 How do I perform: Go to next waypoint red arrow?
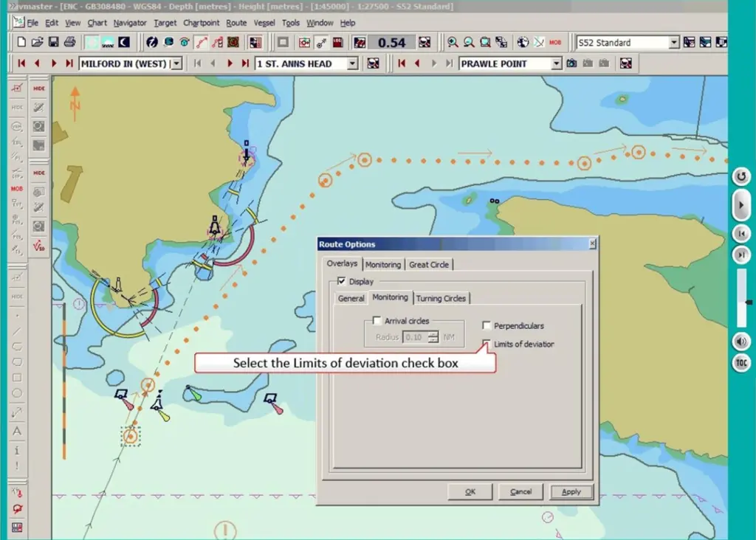[x=230, y=63]
